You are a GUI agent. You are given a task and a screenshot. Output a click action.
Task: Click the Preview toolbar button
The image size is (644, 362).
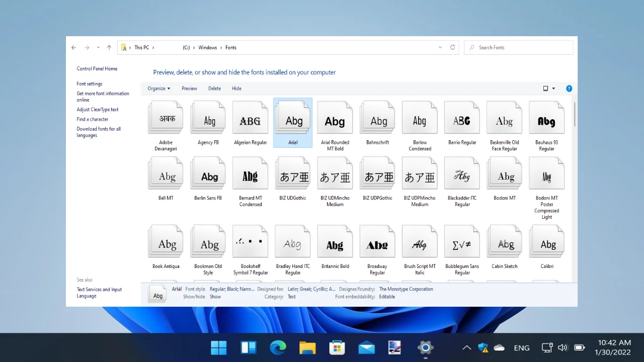coord(189,88)
